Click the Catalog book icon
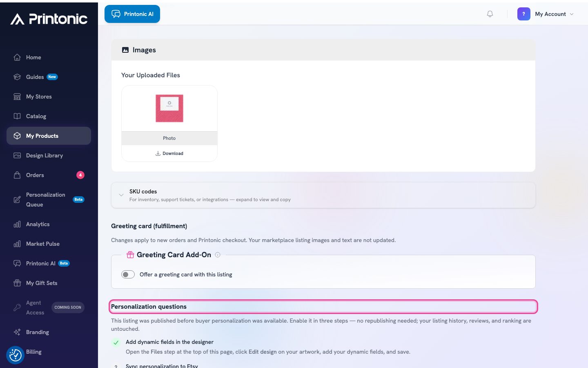The height and width of the screenshot is (368, 588). (17, 116)
